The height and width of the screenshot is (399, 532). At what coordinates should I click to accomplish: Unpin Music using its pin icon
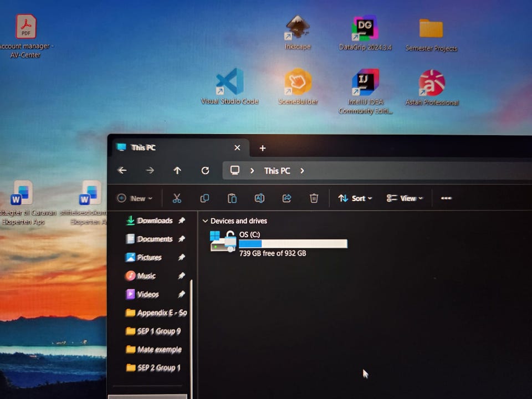coord(182,275)
